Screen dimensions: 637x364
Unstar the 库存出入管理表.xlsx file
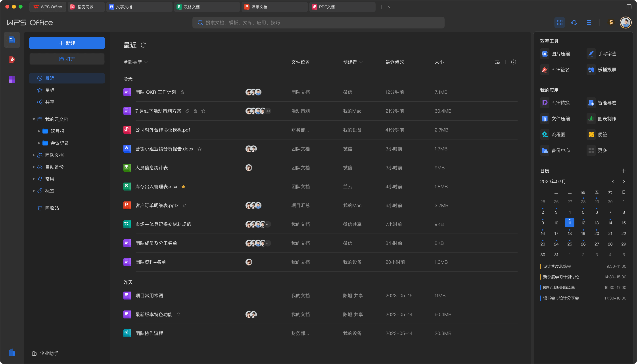click(x=183, y=186)
